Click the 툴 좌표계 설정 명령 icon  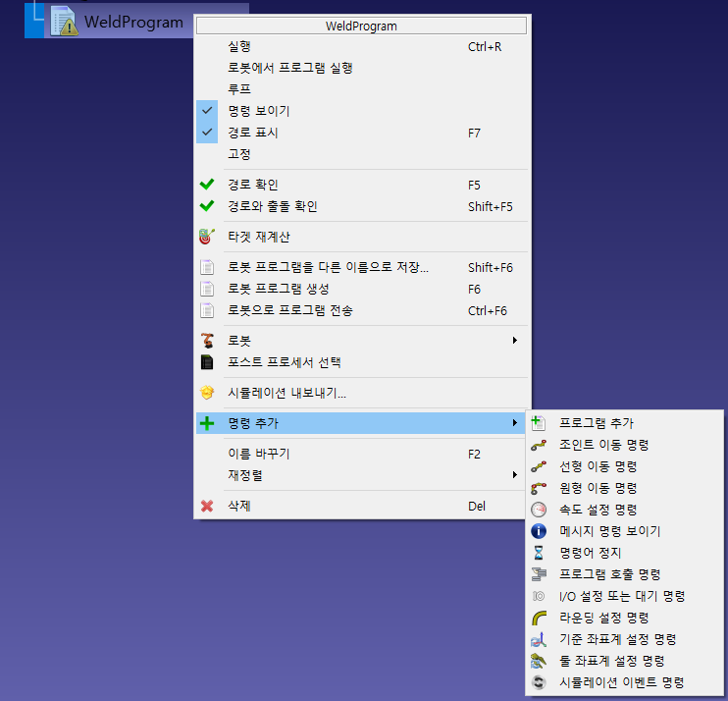[539, 661]
